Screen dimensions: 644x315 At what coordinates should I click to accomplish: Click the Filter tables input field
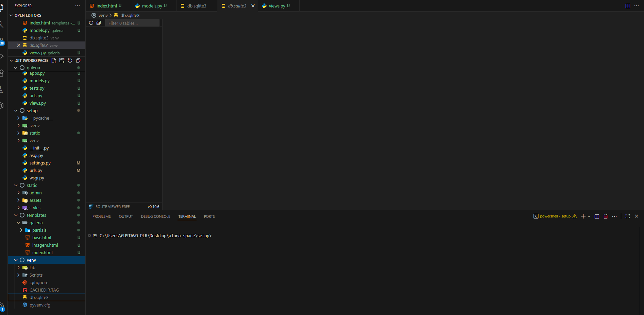pyautogui.click(x=132, y=23)
